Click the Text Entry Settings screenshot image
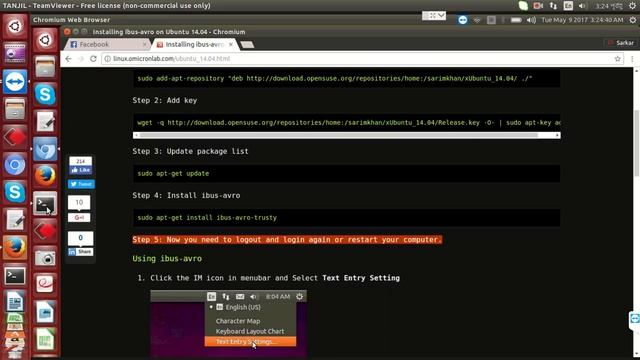Screen dimensions: 640x360 (229, 324)
